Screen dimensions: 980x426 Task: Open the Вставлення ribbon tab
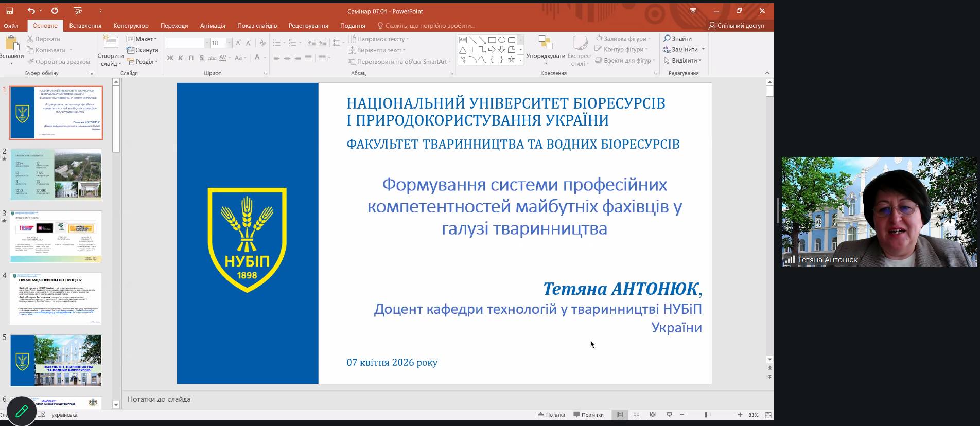pos(85,26)
